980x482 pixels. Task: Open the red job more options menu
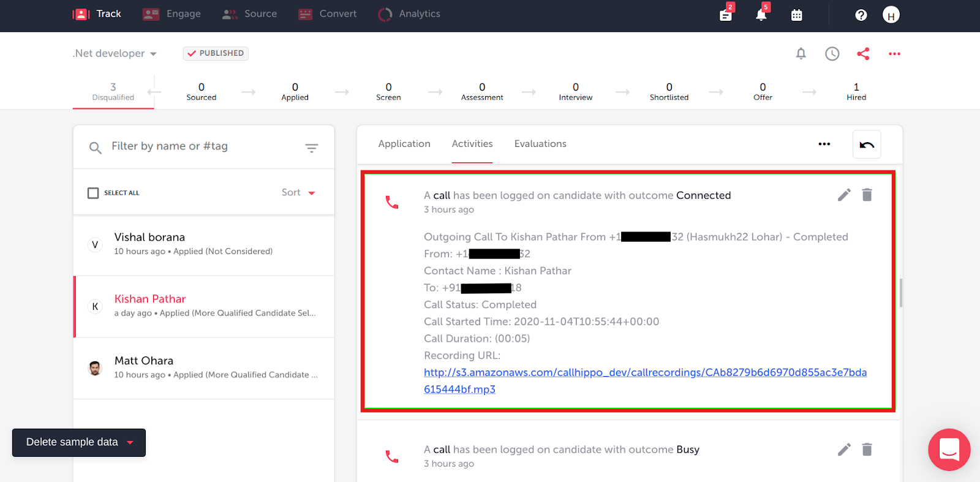(x=894, y=54)
